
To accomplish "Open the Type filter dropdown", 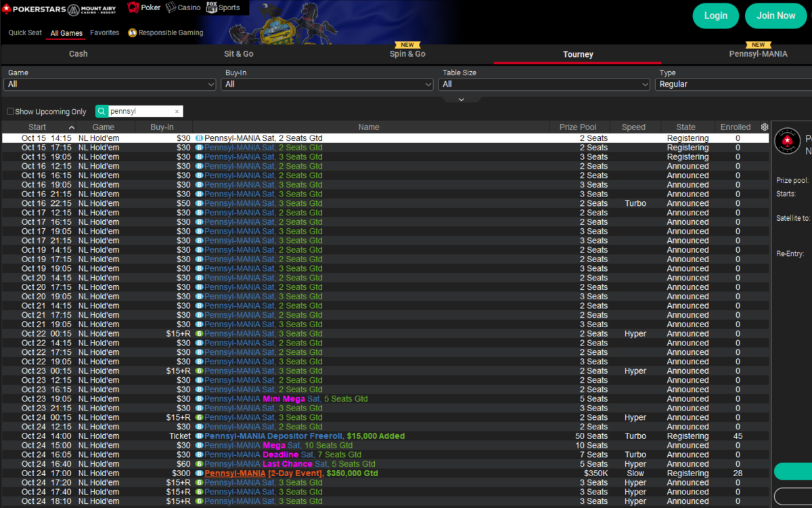I will point(734,84).
